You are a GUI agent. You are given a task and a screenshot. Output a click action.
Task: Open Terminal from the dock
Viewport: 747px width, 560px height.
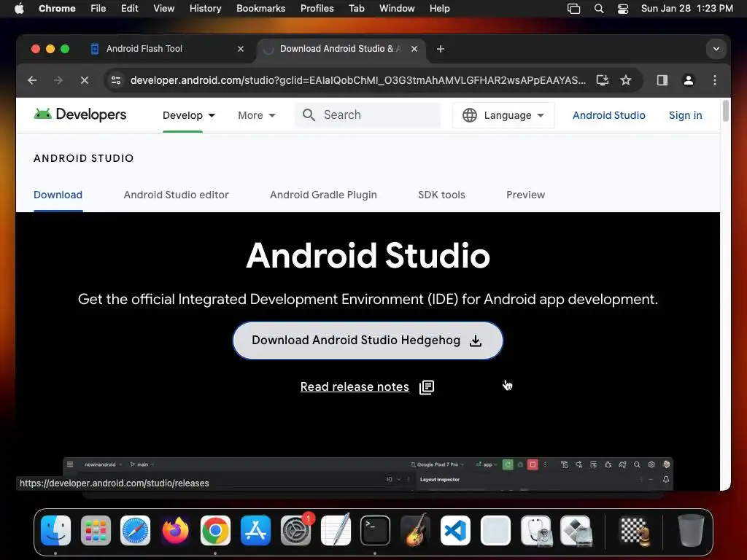click(376, 530)
